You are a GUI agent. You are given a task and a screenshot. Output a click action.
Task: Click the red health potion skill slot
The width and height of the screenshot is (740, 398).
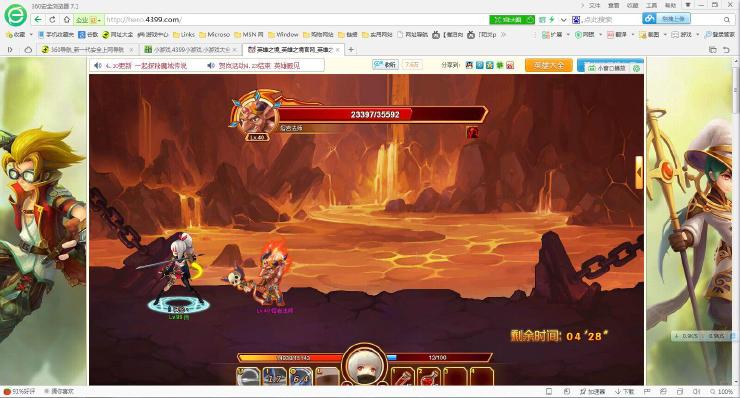428,377
